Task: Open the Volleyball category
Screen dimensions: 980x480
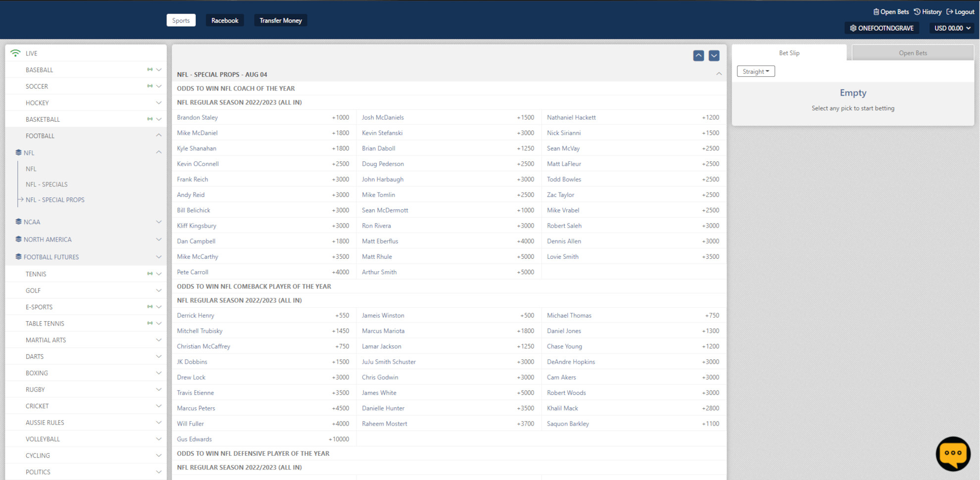Action: tap(86, 439)
